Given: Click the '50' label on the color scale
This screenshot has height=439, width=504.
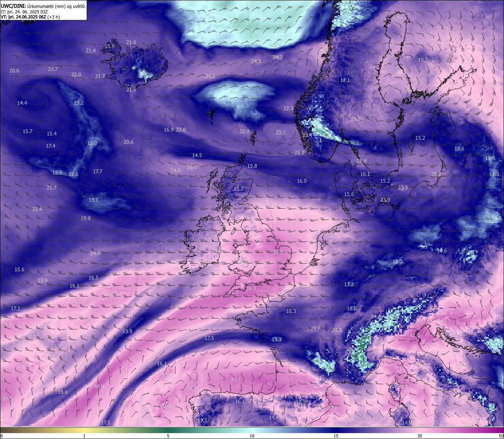Looking at the screenshot, I should [501, 436].
